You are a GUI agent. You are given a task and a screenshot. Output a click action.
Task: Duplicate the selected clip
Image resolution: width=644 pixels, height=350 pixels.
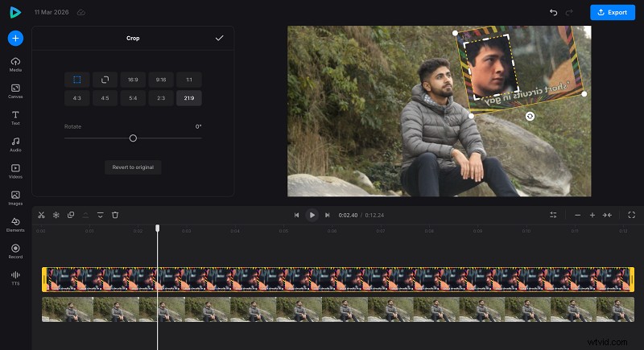(71, 215)
